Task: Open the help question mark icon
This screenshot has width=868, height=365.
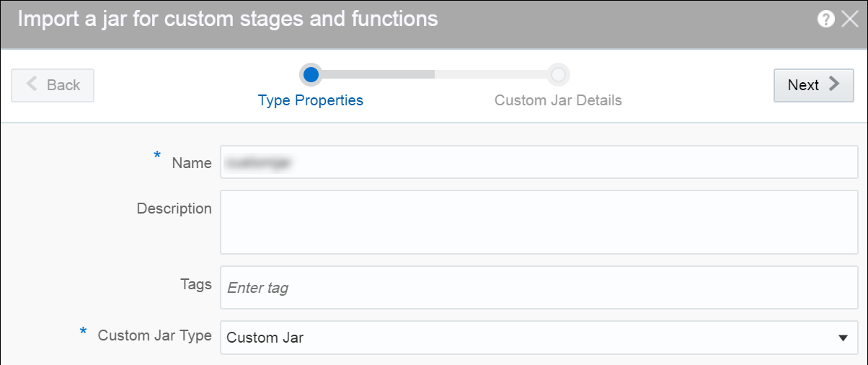Action: point(826,19)
